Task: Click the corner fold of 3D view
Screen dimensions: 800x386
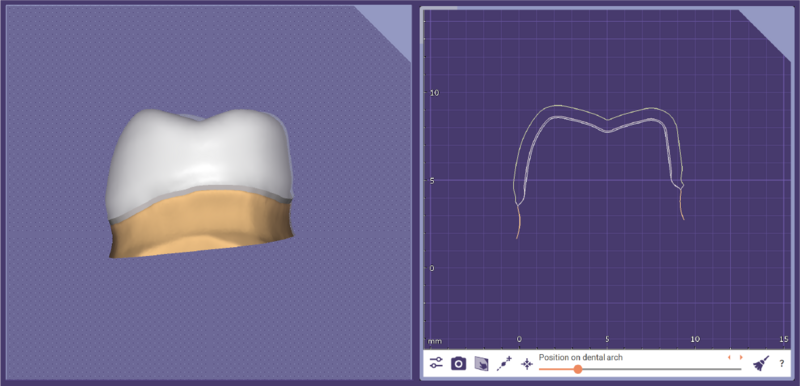Action: (x=391, y=25)
